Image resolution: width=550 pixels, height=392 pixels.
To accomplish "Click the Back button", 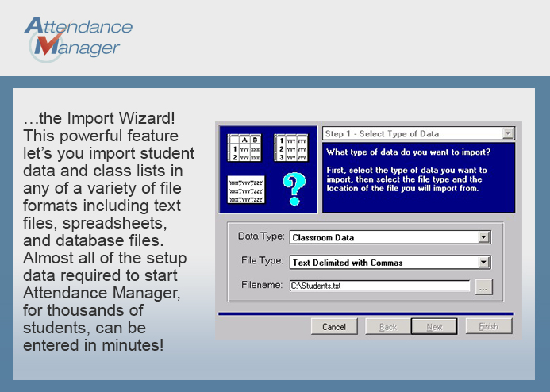I will pos(388,326).
